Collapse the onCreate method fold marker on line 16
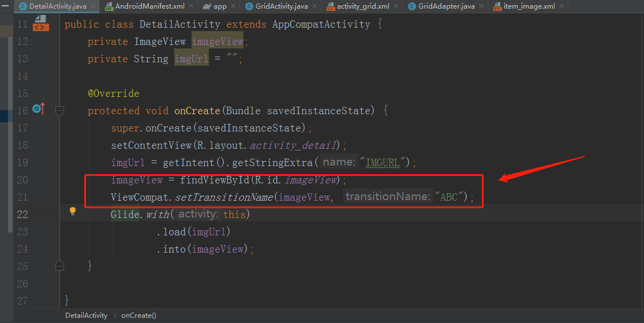Image resolution: width=644 pixels, height=323 pixels. tap(59, 110)
